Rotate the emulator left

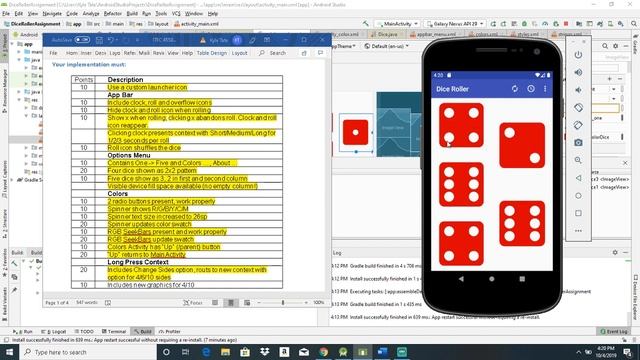578,107
